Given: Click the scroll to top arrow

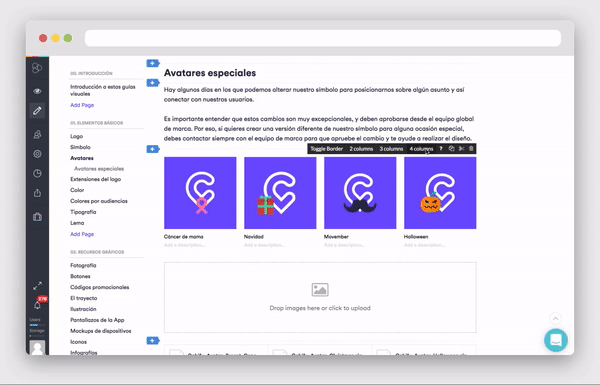Looking at the screenshot, I should 555,318.
